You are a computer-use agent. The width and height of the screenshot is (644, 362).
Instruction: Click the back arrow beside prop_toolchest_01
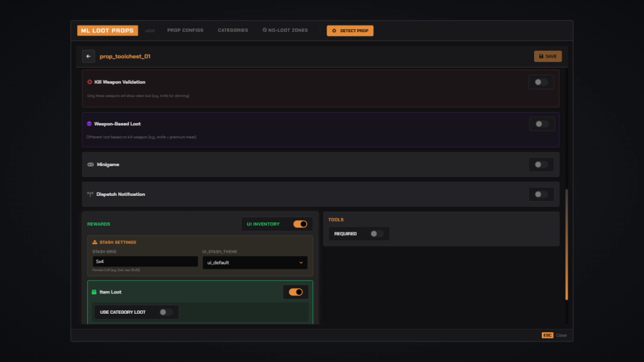point(89,56)
